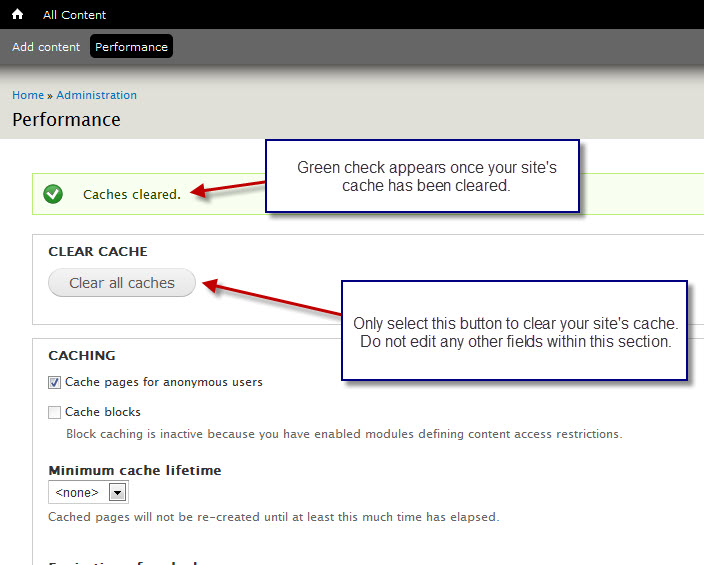This screenshot has height=565, width=704.
Task: Click the Block caching is inactive description
Action: (x=343, y=434)
